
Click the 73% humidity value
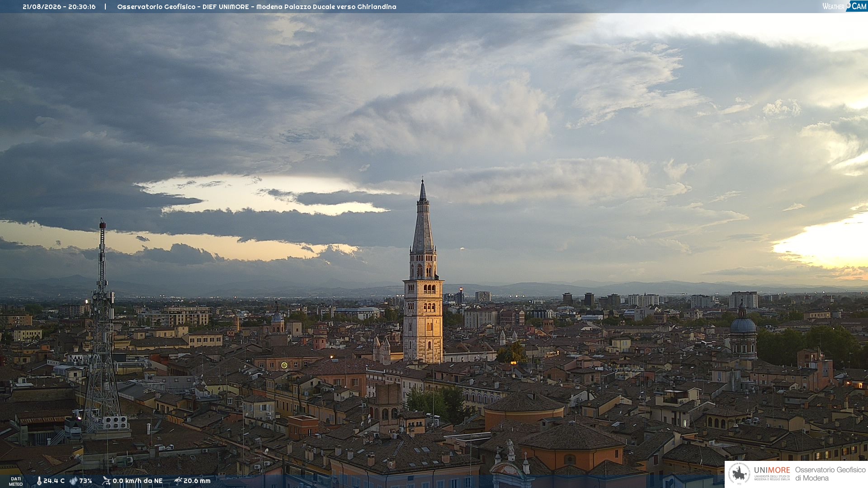coord(85,481)
